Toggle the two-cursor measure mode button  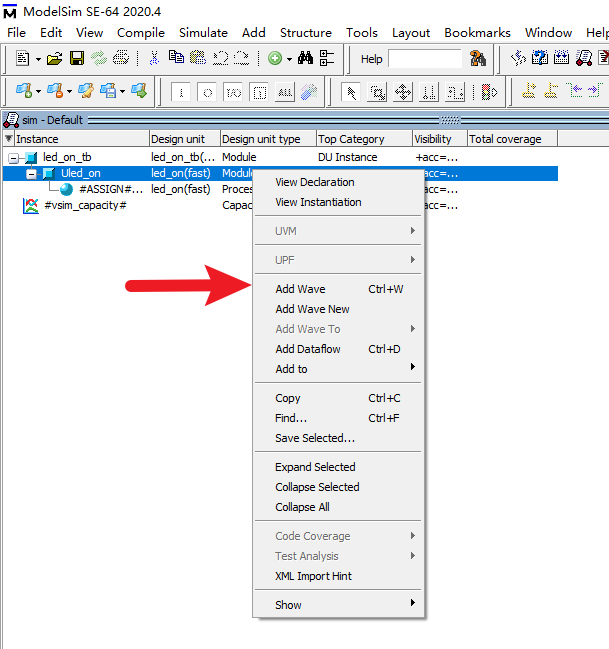point(429,92)
